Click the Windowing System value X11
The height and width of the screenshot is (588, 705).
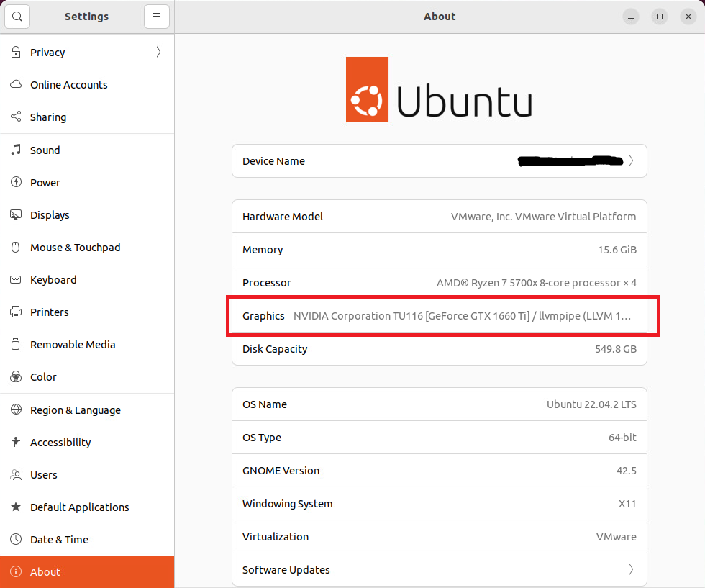pos(627,504)
